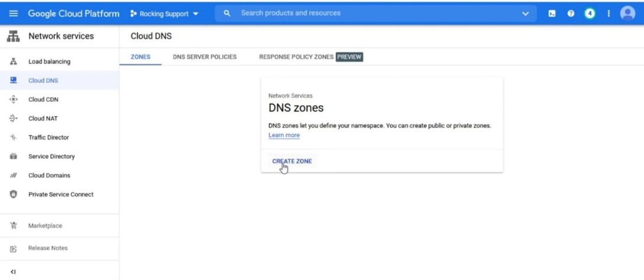Click the Private Service Connect shield icon

pyautogui.click(x=13, y=194)
